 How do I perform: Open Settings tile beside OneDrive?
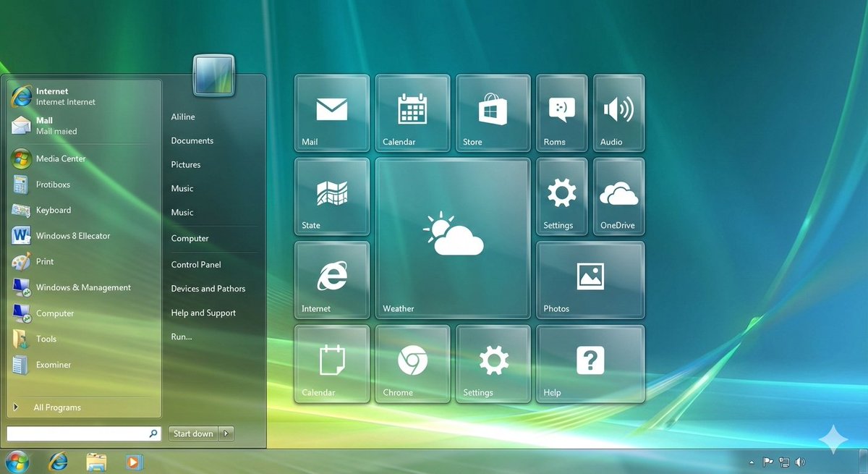(x=562, y=196)
